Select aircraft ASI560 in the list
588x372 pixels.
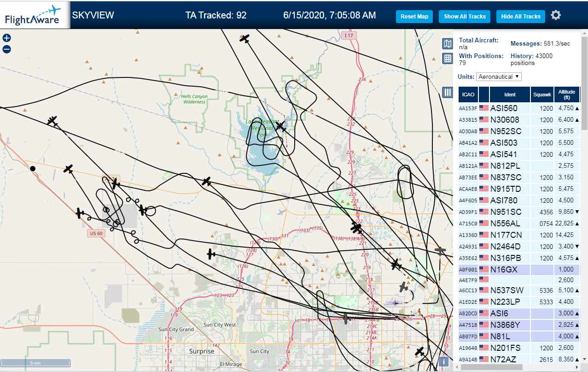519,108
